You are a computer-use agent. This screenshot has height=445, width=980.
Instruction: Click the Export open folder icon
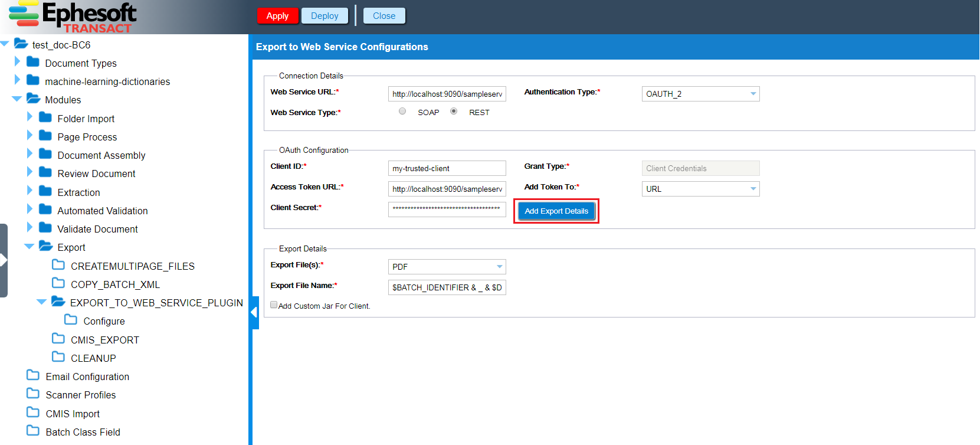click(46, 246)
